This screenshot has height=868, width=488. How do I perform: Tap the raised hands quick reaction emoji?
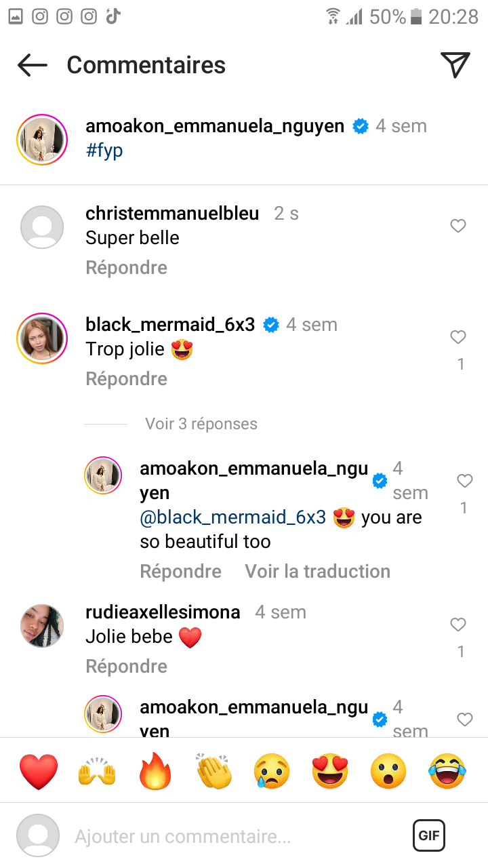point(98,771)
